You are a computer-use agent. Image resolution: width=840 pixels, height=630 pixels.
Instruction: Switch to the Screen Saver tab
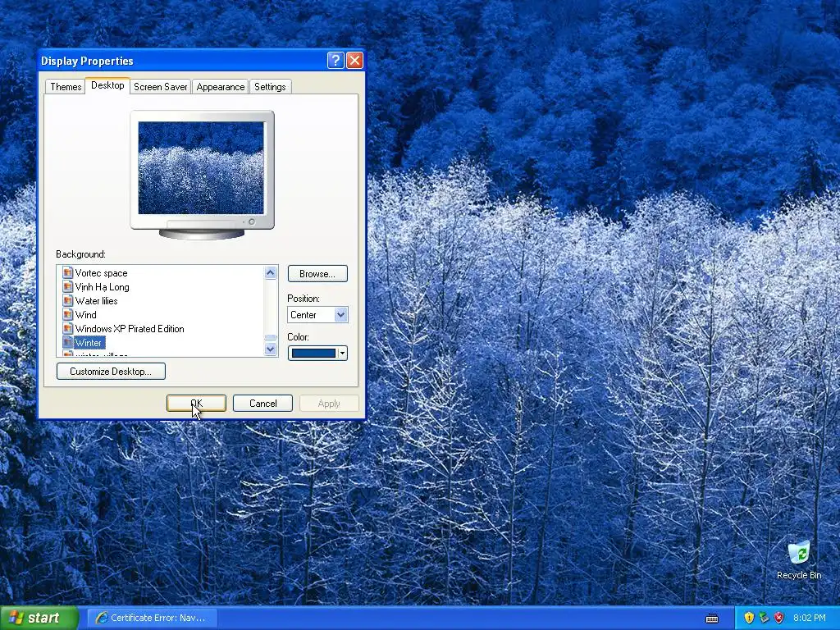tap(160, 87)
